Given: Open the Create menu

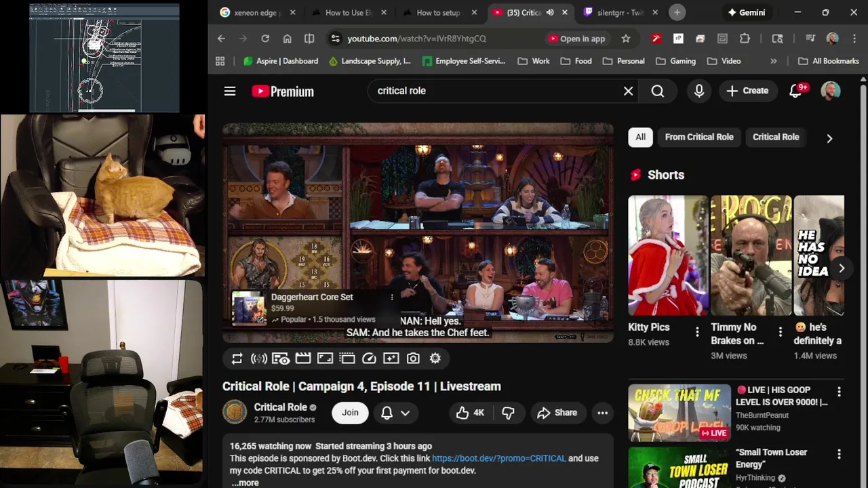Looking at the screenshot, I should tap(747, 91).
